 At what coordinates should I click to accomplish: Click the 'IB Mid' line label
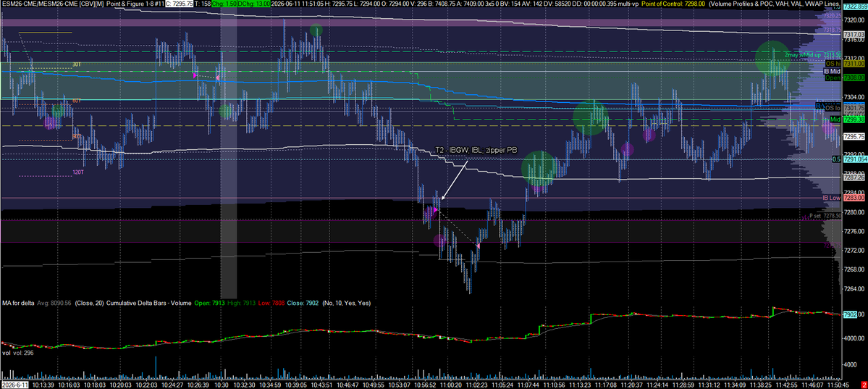pyautogui.click(x=833, y=72)
